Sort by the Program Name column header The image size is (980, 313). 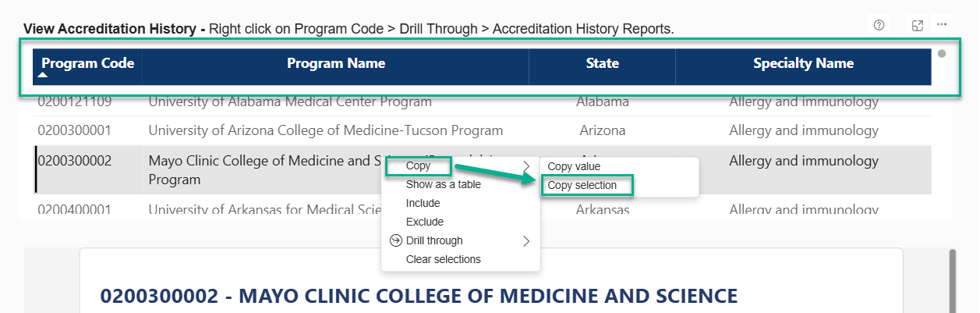coord(336,63)
